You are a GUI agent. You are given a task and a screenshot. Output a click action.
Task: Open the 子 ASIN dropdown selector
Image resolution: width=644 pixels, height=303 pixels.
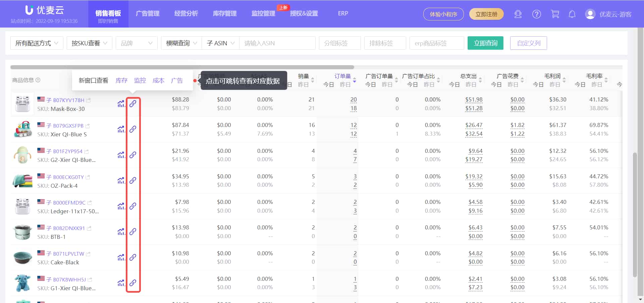click(x=220, y=43)
